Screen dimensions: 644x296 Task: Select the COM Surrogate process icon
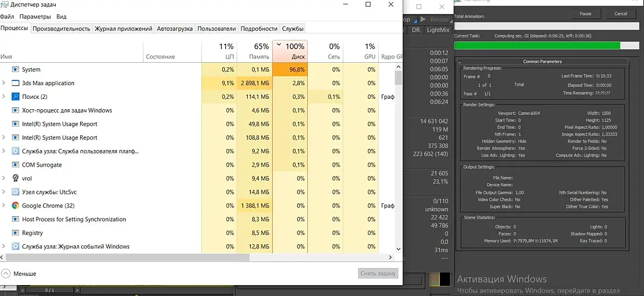tap(16, 165)
